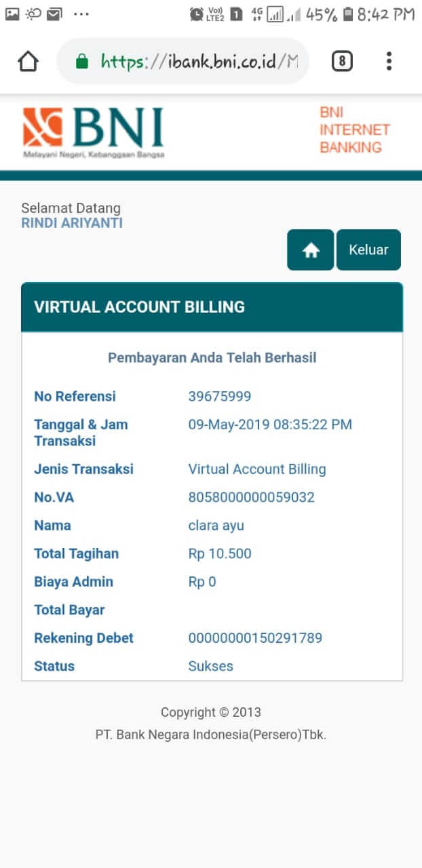The image size is (422, 868).
Task: Go to the BNI home page button
Action: click(310, 250)
